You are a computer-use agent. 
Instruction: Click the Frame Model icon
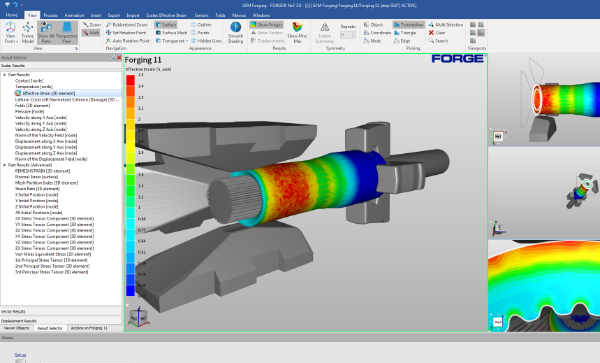click(x=28, y=32)
